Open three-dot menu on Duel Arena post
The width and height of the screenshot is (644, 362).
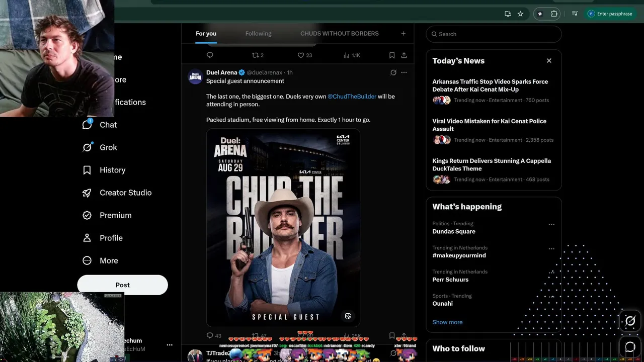coord(404,72)
